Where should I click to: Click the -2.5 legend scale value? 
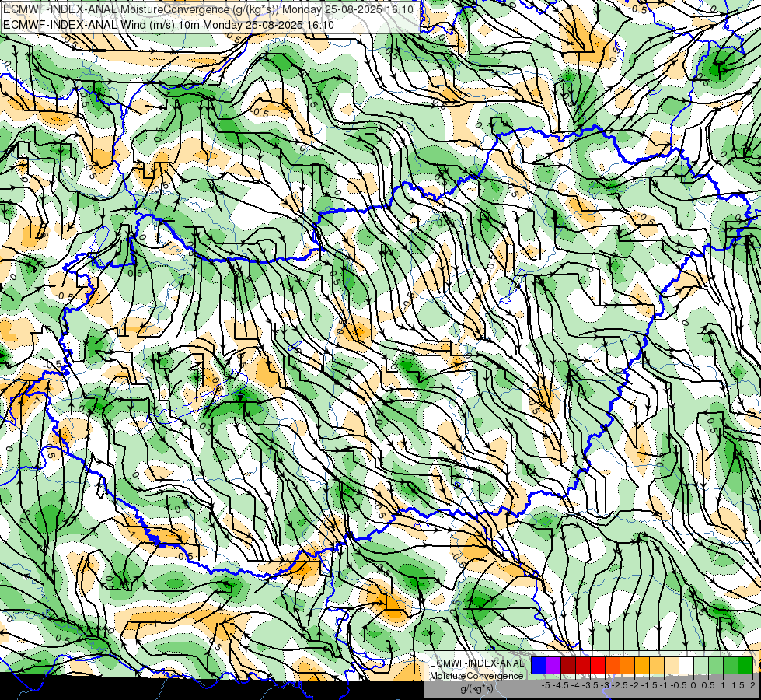620,685
